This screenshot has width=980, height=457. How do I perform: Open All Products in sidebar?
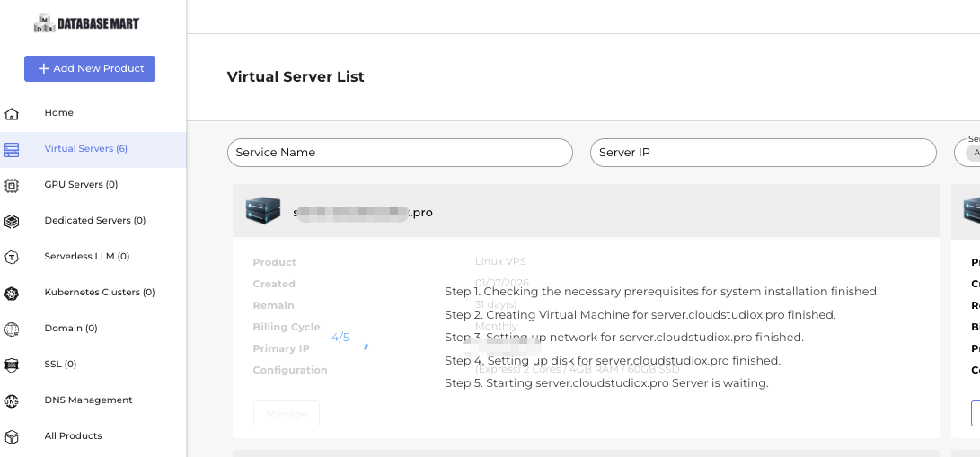tap(73, 435)
